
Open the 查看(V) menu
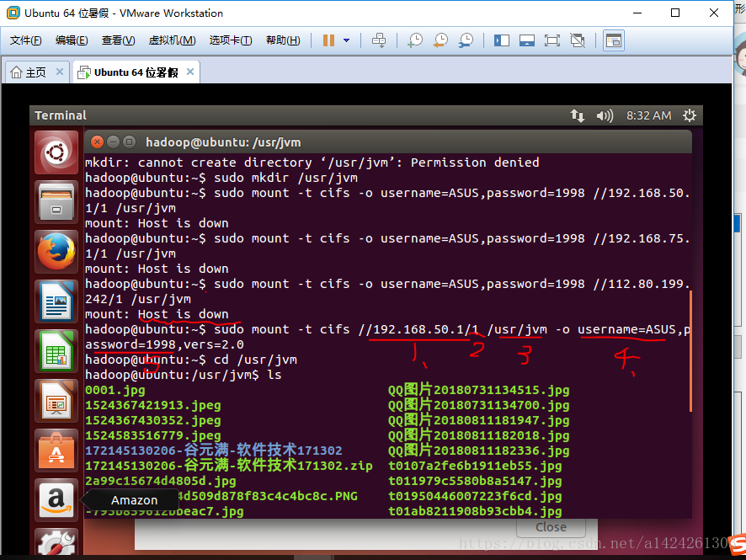[118, 40]
